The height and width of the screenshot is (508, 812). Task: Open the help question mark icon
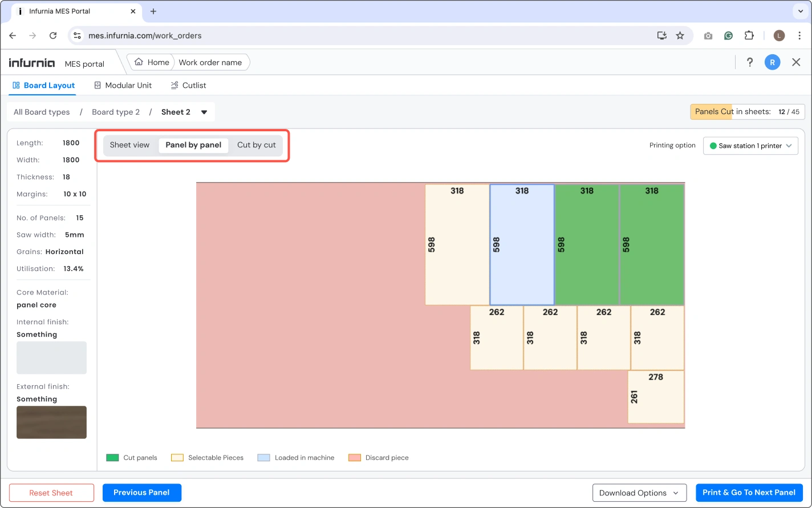coord(750,62)
